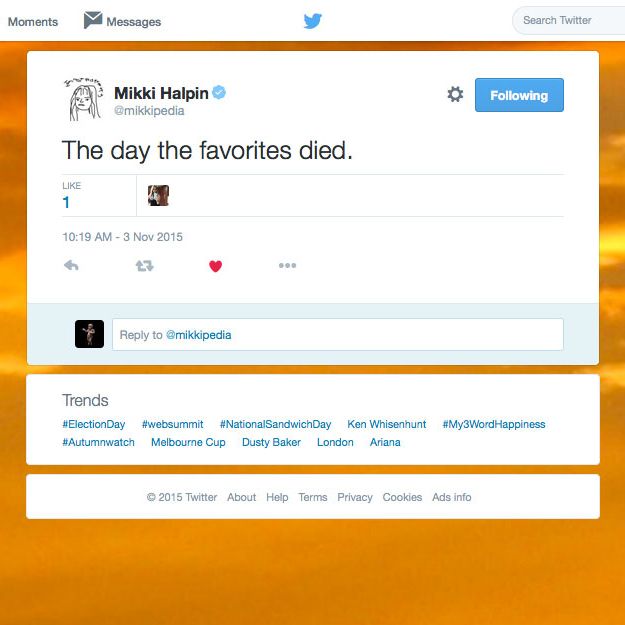
Task: Open the gear settings dropdown
Action: coord(455,94)
